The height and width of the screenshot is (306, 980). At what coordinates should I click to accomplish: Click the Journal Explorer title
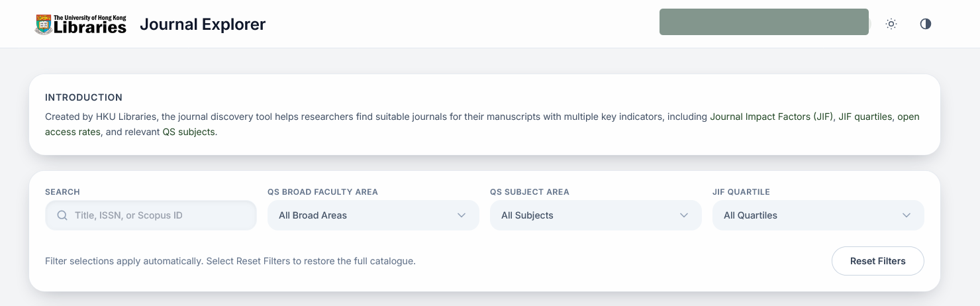[x=203, y=25]
